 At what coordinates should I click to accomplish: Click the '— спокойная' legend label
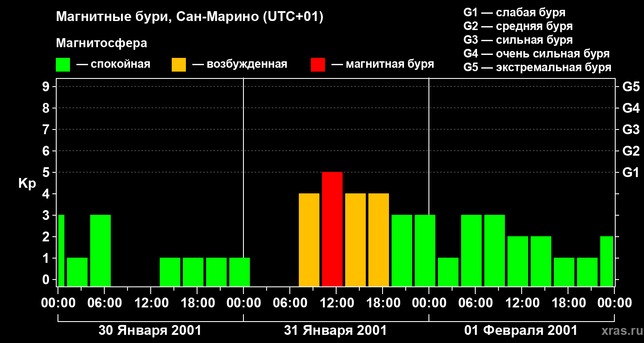click(113, 65)
